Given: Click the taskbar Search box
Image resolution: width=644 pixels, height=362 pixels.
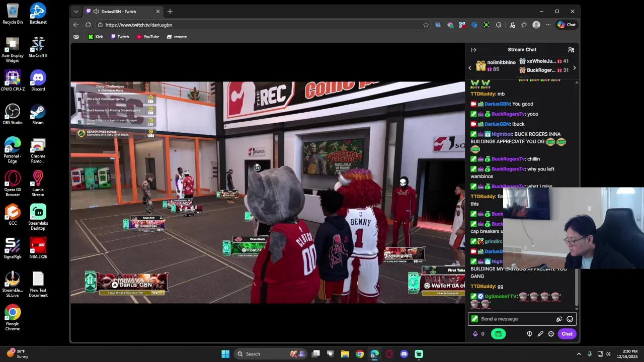Looking at the screenshot, I should 272,354.
